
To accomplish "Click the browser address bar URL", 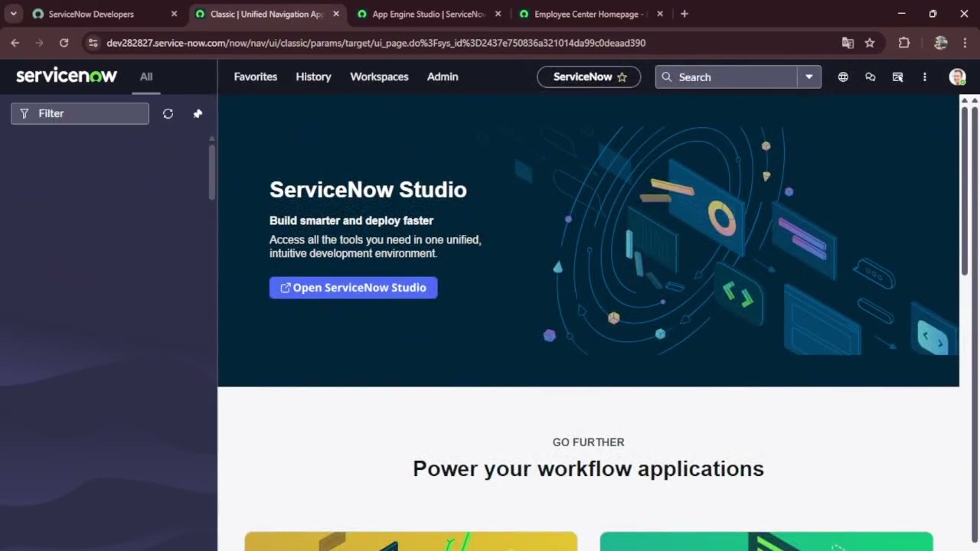I will (x=376, y=43).
